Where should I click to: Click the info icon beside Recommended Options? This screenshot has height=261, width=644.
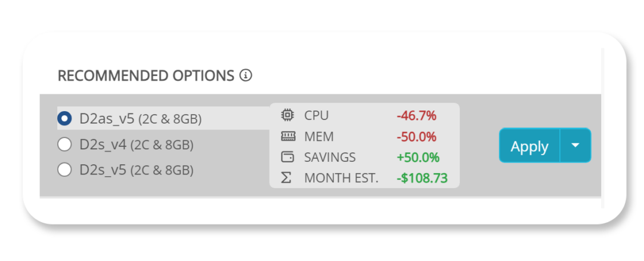(246, 76)
